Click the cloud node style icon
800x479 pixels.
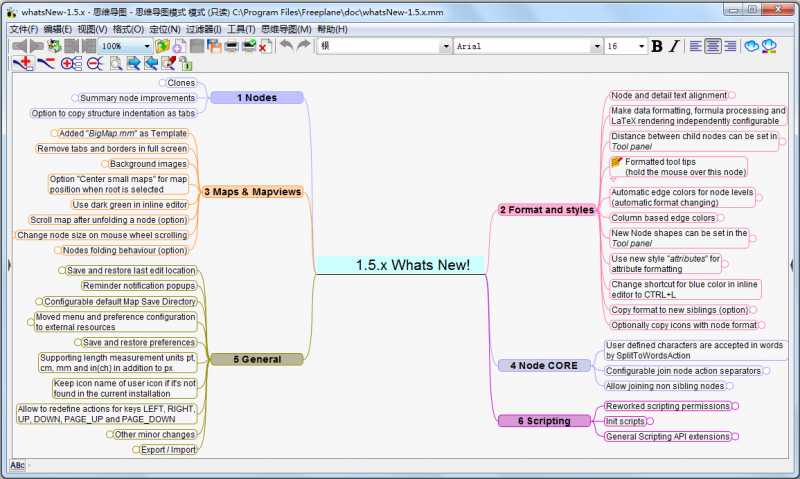pyautogui.click(x=750, y=46)
